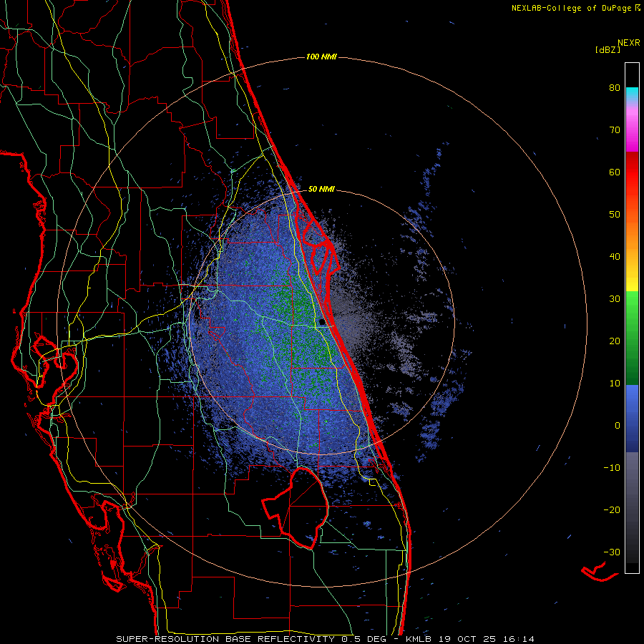Click the 10 dBZ scale value
This screenshot has height=644, width=644.
pos(615,384)
